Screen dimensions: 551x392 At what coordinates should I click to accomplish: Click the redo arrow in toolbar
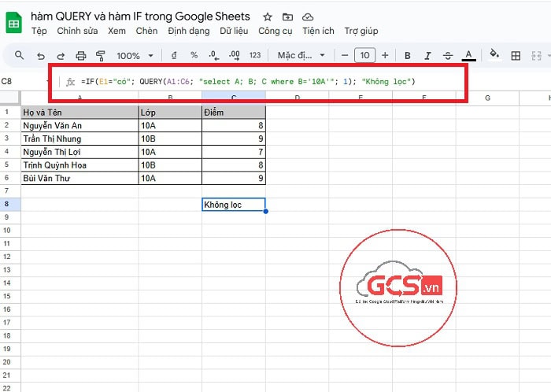[61, 56]
